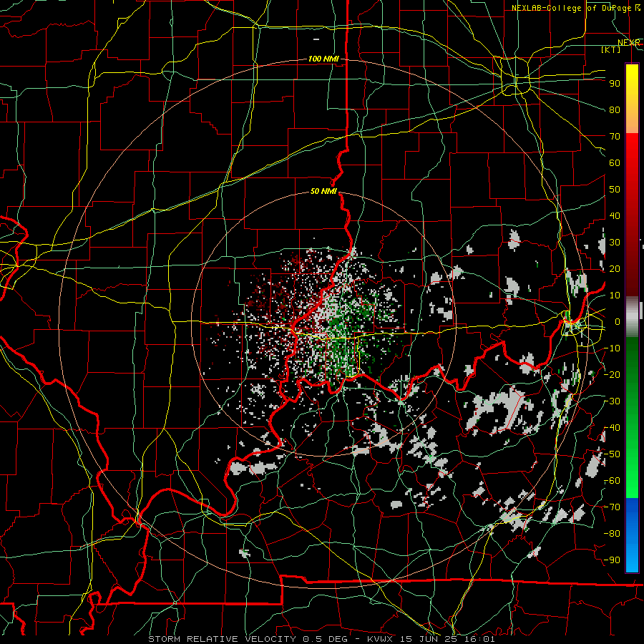Click the 0 value on the velocity scale
The width and height of the screenshot is (644, 644).
618,322
